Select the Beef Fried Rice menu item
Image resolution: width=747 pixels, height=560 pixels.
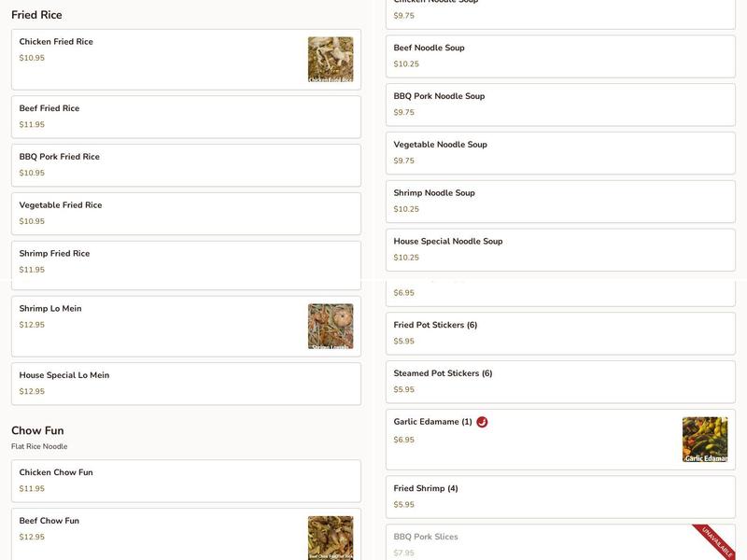tap(186, 118)
